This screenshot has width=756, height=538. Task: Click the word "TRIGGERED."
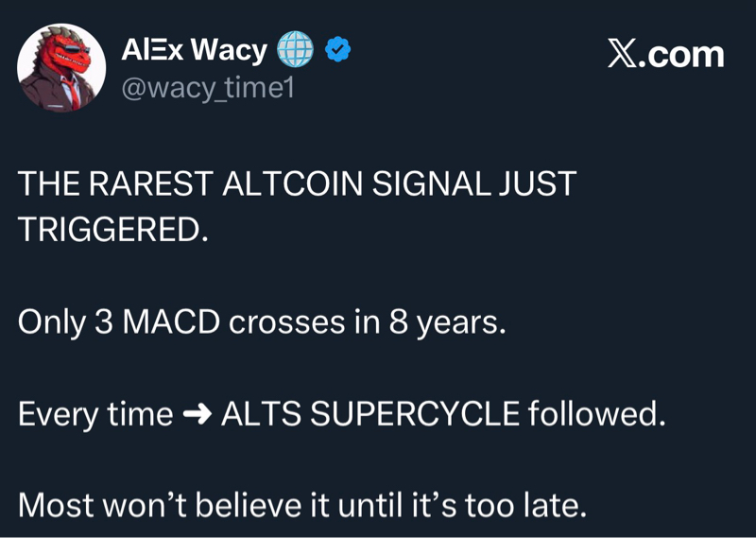click(113, 230)
